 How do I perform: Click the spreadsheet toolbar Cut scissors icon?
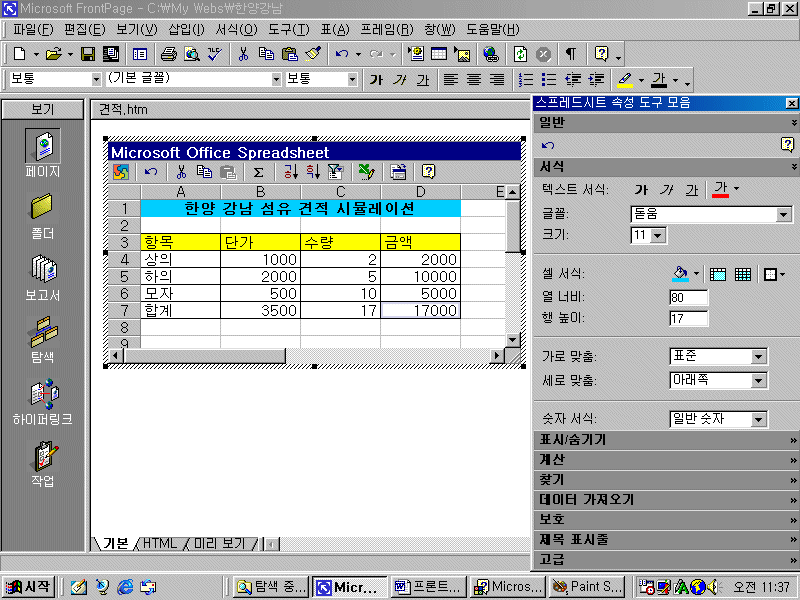point(181,172)
